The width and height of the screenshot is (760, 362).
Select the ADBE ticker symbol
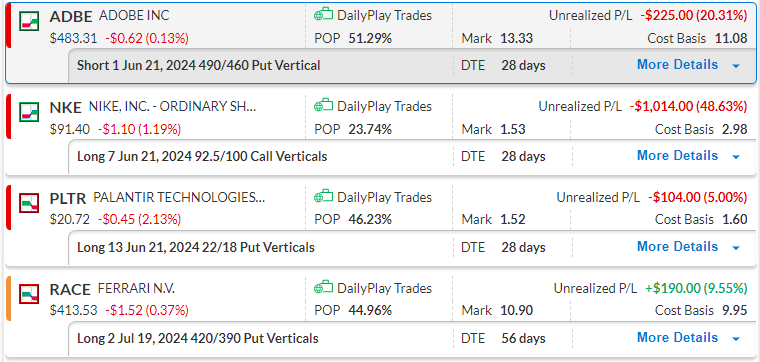tap(71, 16)
